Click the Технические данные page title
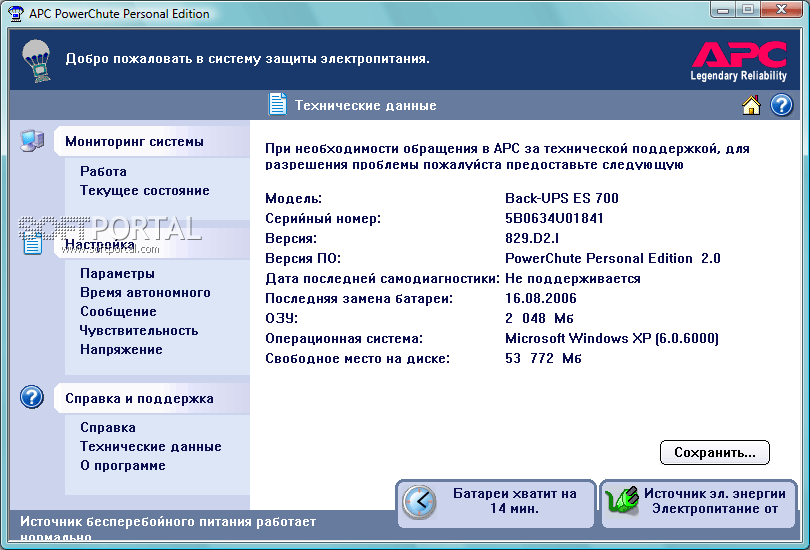 [x=366, y=105]
